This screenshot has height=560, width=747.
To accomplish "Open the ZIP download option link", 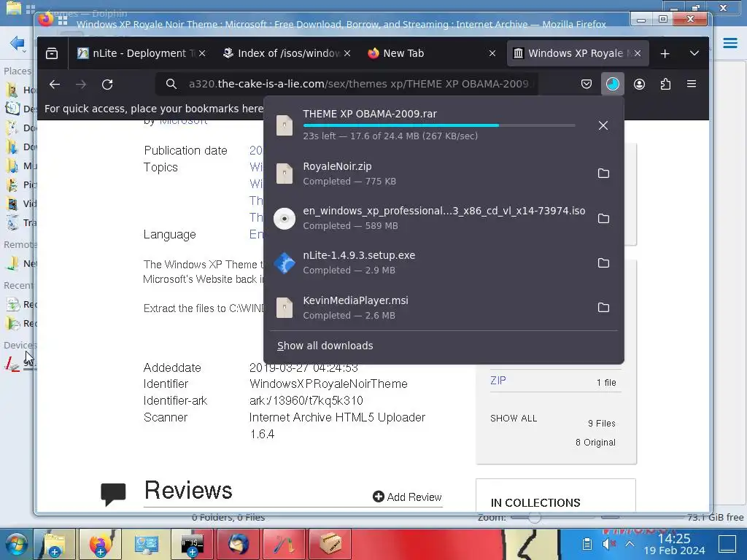I will tap(498, 381).
